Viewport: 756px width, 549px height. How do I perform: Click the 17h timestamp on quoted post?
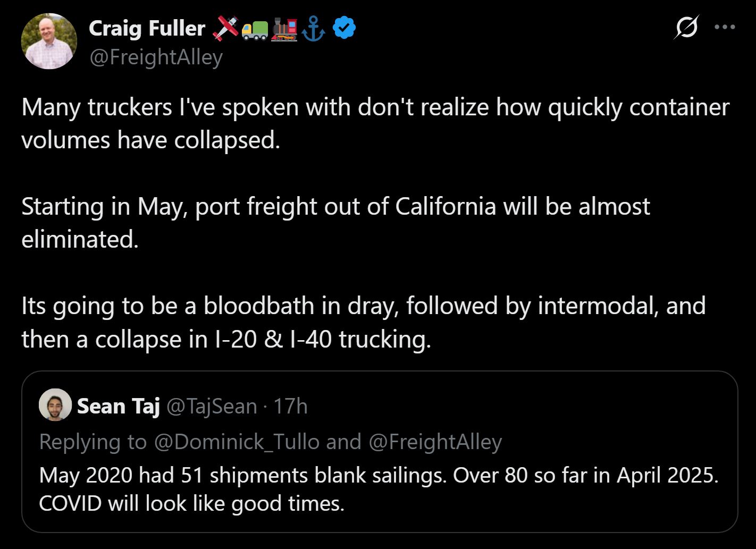[290, 406]
